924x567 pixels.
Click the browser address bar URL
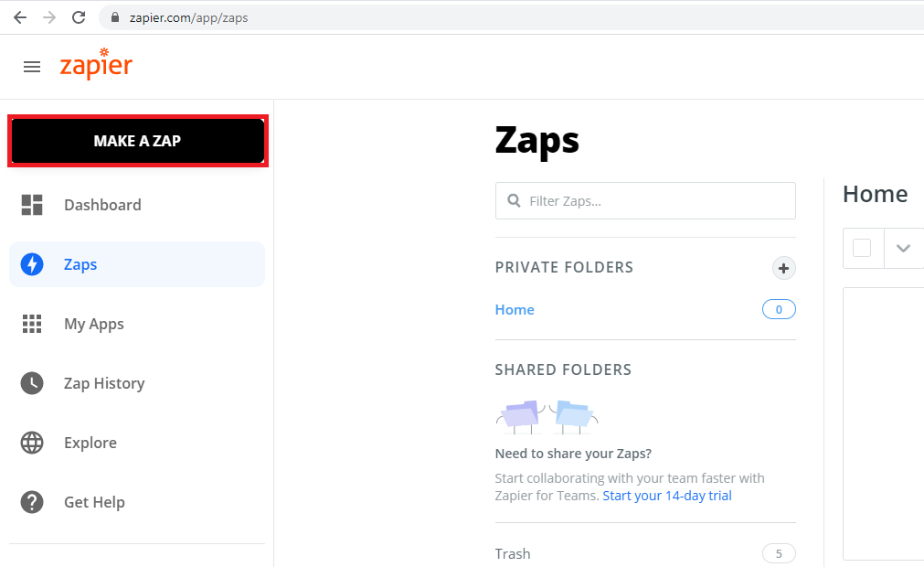pos(188,17)
